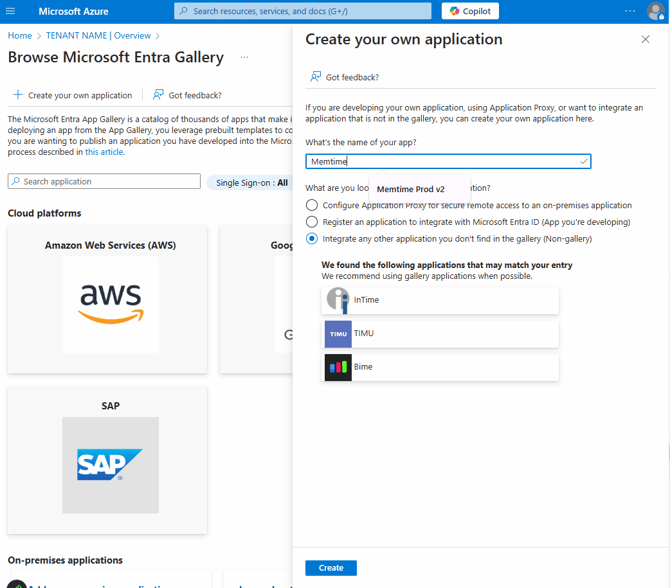Click the Cloud platforms section heading
Screen dimensions: 670x588
[44, 213]
